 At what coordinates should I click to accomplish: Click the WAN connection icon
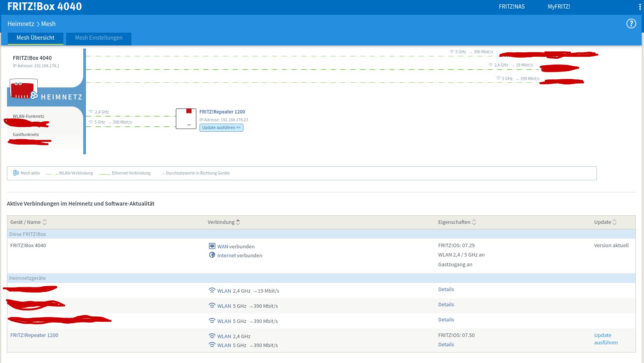212,246
